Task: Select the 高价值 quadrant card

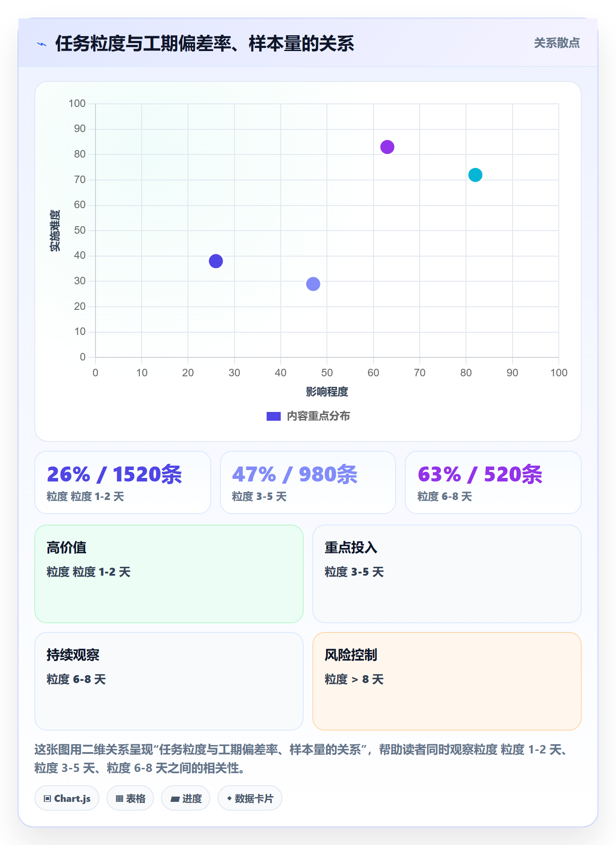Action: click(169, 574)
